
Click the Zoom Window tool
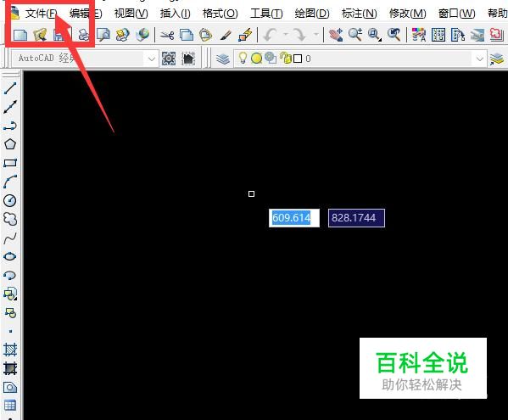[x=375, y=34]
